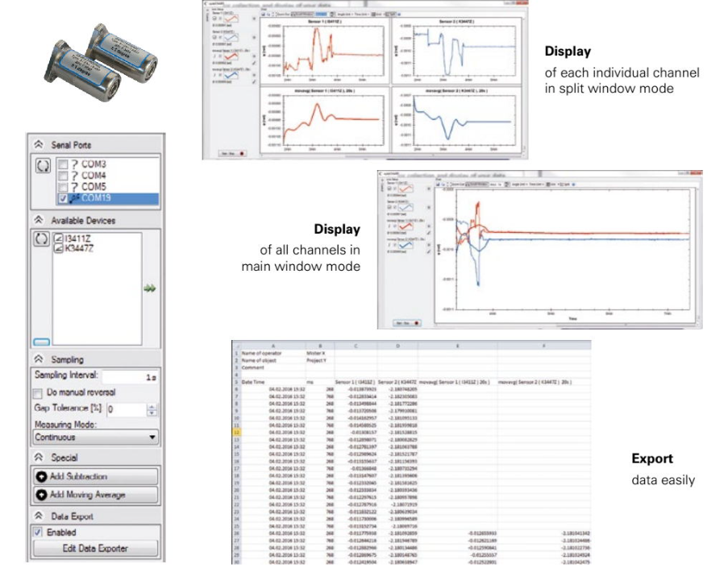Collapse the Available Devices section
728x568 pixels.
click(x=39, y=220)
